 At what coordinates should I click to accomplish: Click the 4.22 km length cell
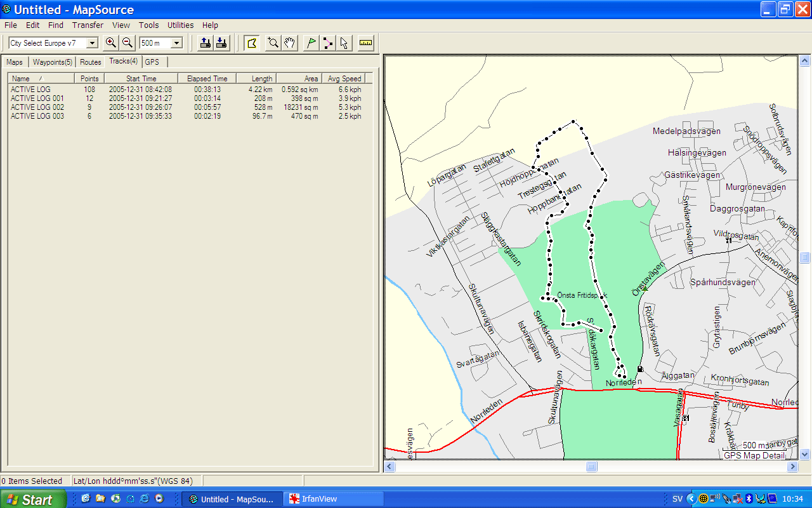tap(260, 90)
